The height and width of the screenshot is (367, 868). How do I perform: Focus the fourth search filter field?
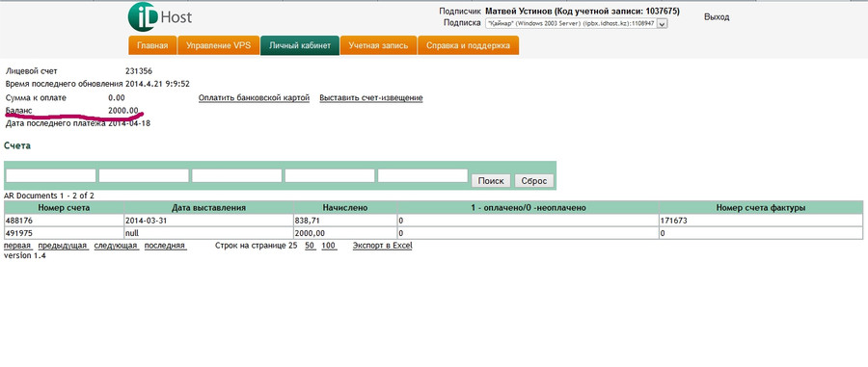[330, 175]
